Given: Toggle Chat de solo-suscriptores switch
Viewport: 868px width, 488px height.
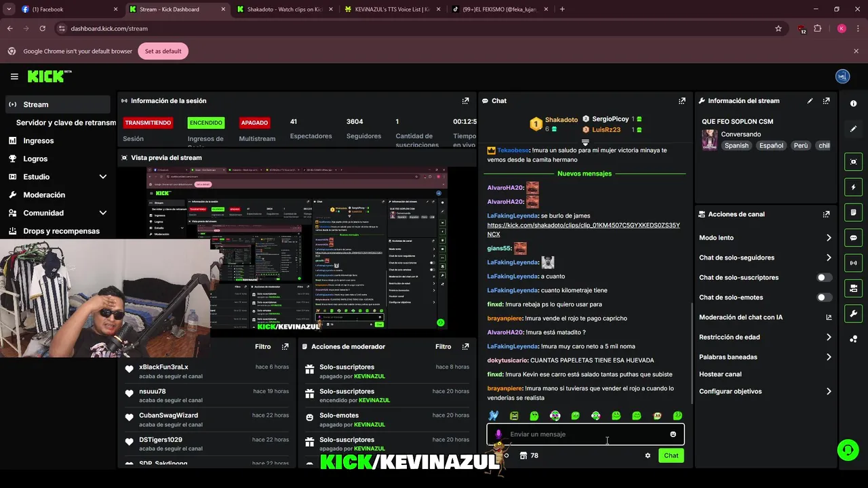Looking at the screenshot, I should click(824, 277).
